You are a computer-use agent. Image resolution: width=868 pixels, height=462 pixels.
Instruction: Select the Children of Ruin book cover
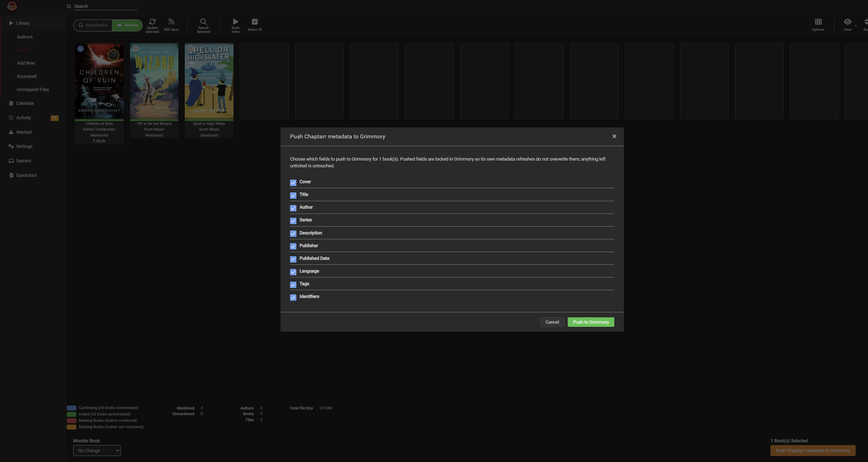pyautogui.click(x=99, y=81)
